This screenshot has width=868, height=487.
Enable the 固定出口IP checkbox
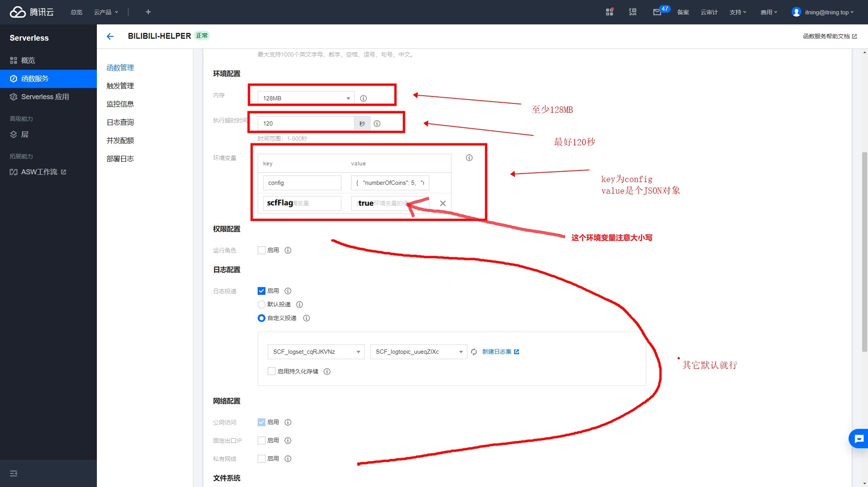coord(262,441)
